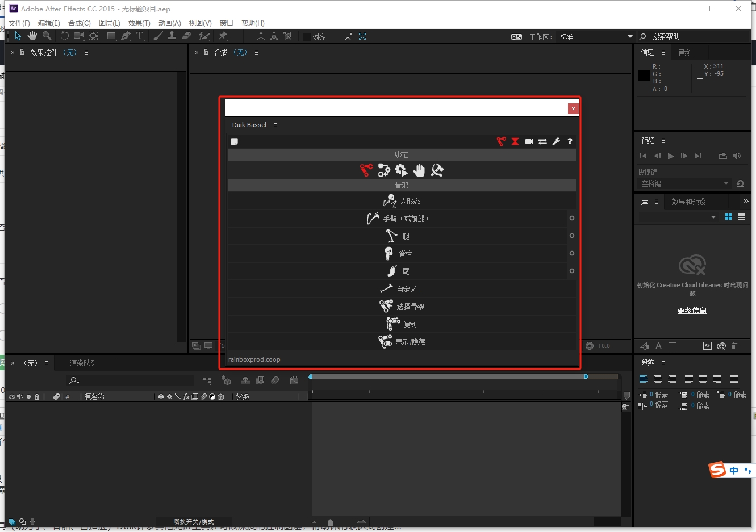Open 预览 panel menu
756x532 pixels.
(x=663, y=140)
